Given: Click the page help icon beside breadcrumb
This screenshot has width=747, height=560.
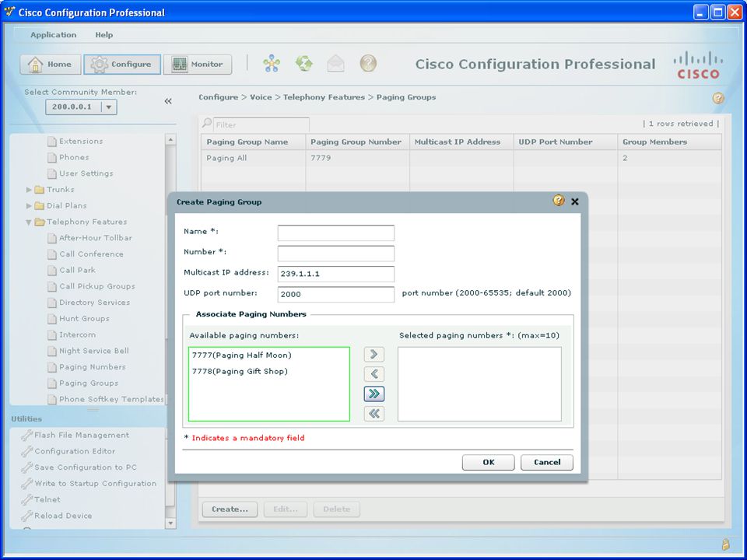Looking at the screenshot, I should 718,98.
